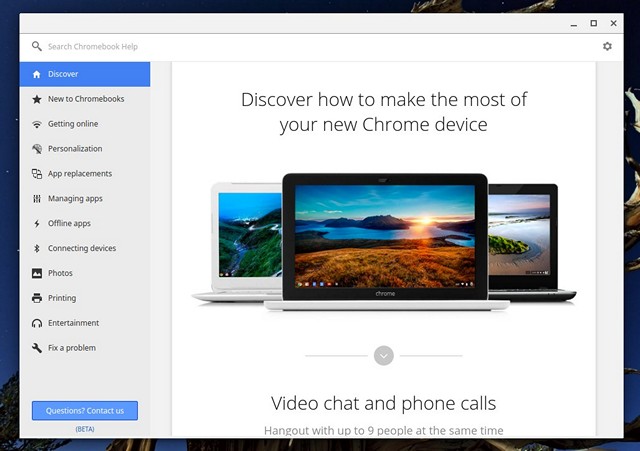
Task: Select Offline apps in sidebar
Action: pos(84,224)
